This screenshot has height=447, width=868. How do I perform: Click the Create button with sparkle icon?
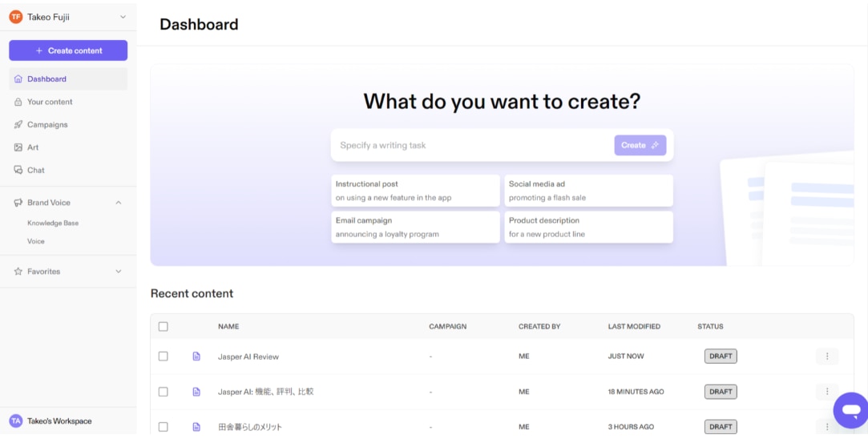coord(640,146)
